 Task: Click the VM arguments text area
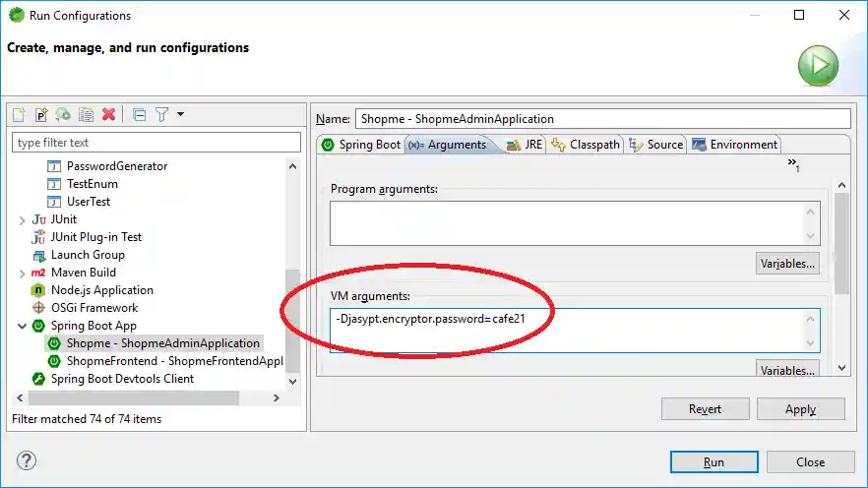575,331
